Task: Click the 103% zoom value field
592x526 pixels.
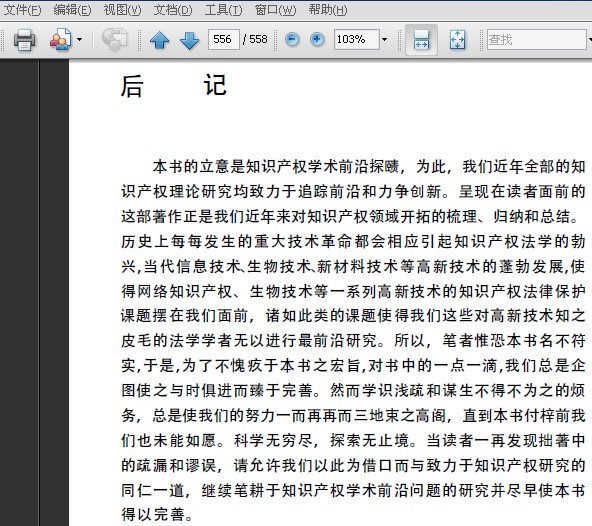Action: tap(356, 39)
